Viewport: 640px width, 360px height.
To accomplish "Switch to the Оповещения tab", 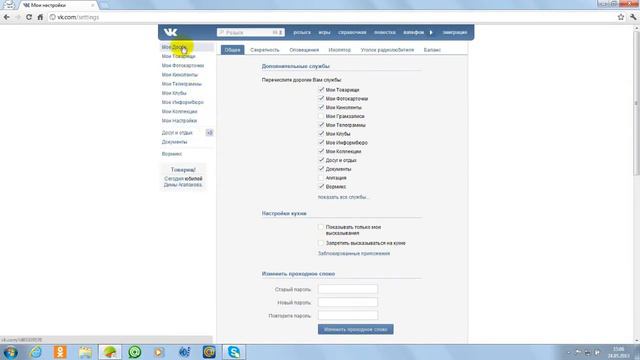I will (304, 50).
